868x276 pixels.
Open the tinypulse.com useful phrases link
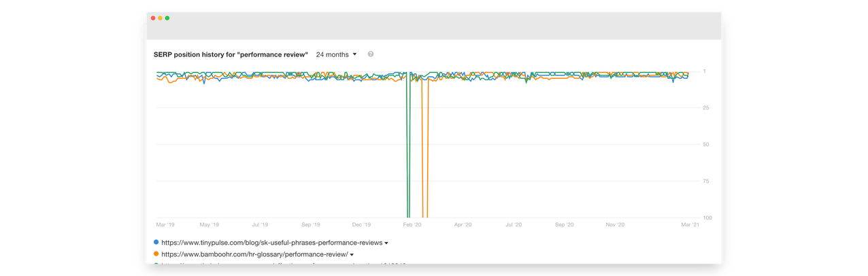tap(271, 243)
